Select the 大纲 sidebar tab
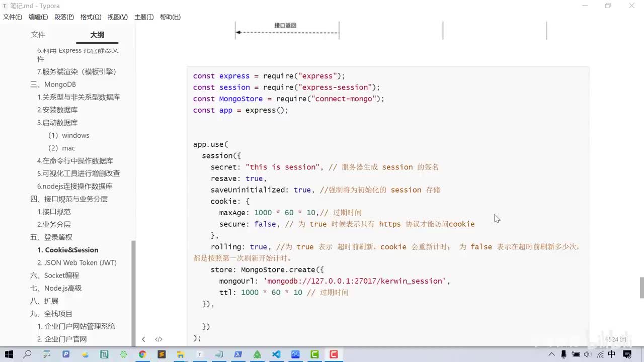This screenshot has height=362, width=644. click(97, 35)
